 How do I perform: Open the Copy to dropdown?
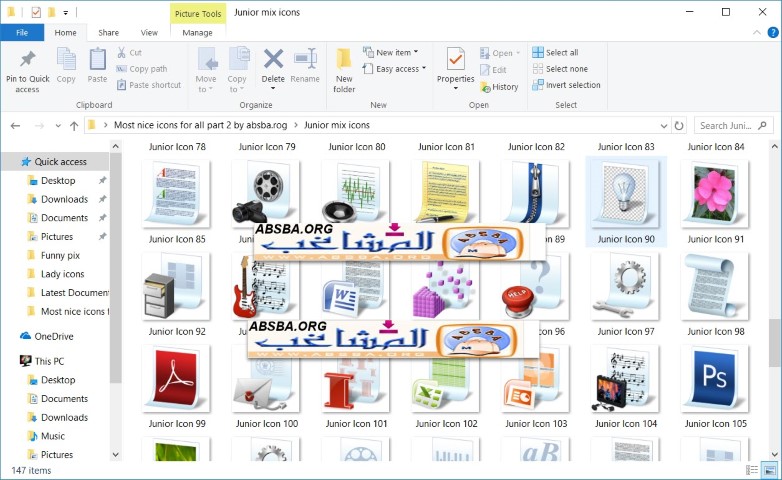pyautogui.click(x=237, y=70)
